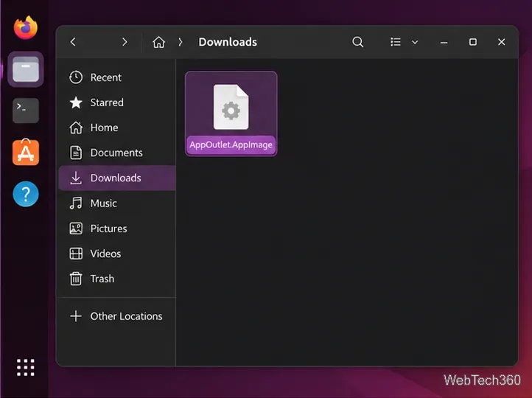Open Terminal from the dock
The image size is (532, 398).
tap(26, 111)
